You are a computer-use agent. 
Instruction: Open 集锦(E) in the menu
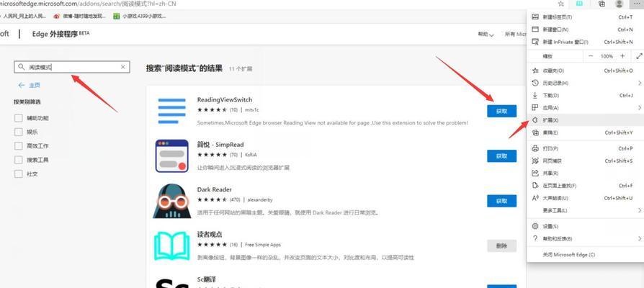pos(585,132)
